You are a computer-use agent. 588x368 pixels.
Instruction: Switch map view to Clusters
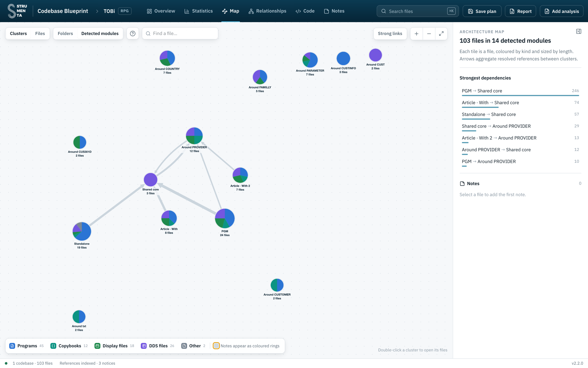(18, 34)
